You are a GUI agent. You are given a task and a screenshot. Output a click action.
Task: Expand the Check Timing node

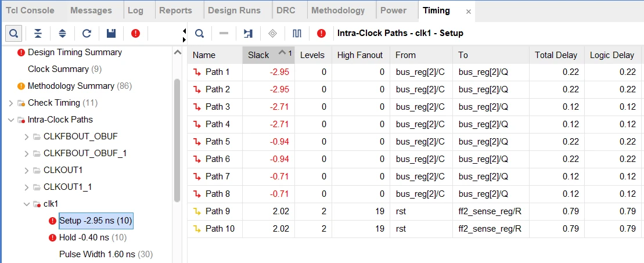(x=11, y=103)
